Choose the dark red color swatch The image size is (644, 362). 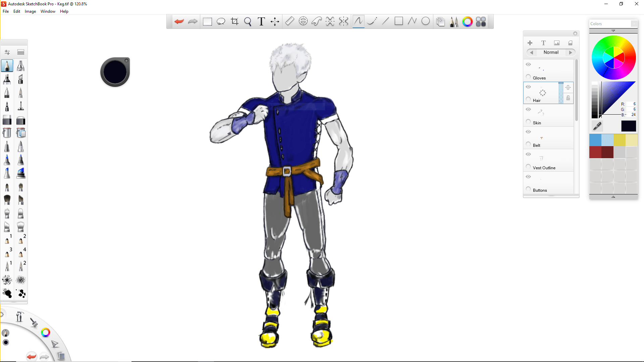point(607,152)
